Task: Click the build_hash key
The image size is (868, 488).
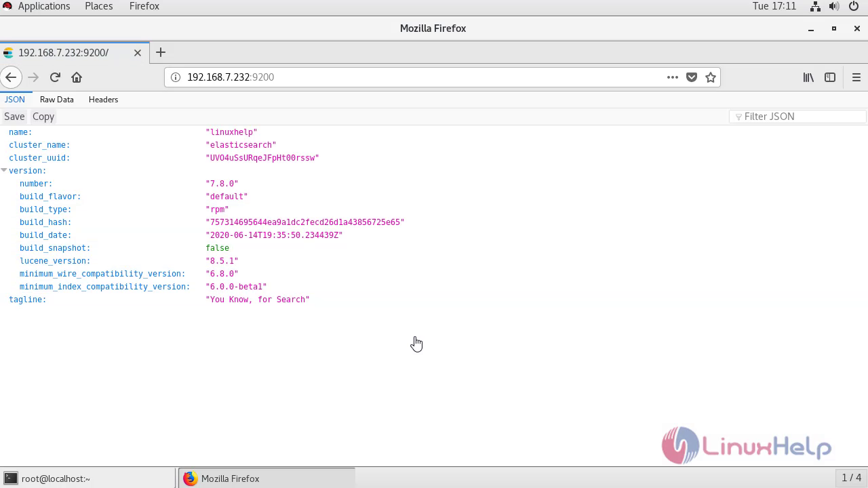Action: 45,222
